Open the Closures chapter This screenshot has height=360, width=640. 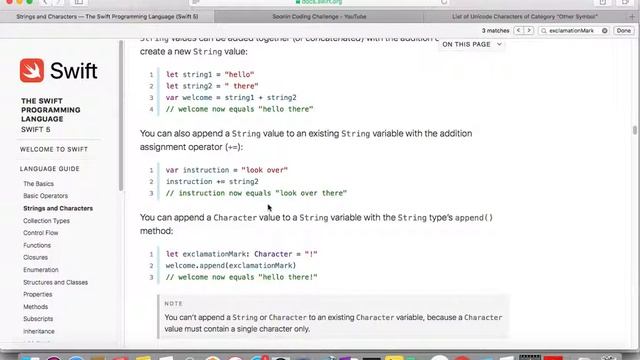[36, 258]
